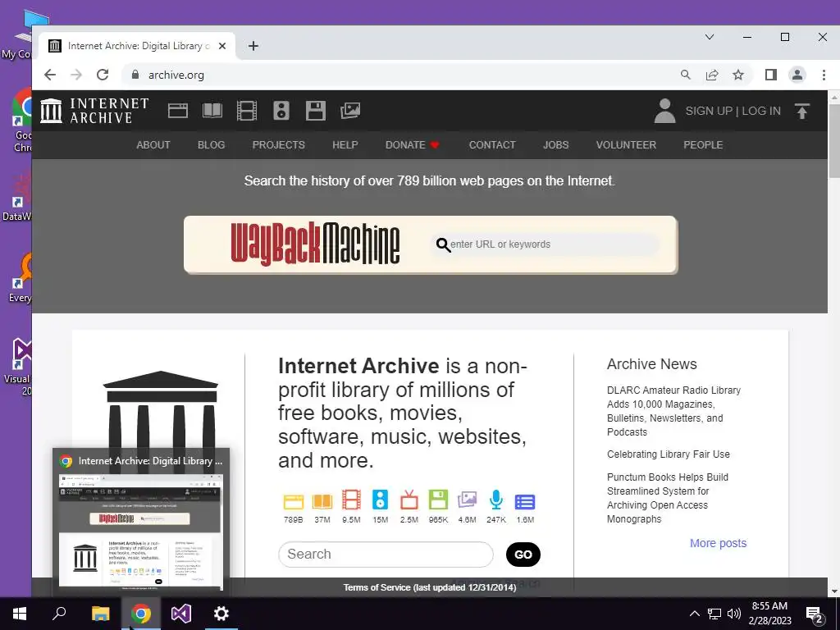Open the notification center icon

[x=815, y=614]
